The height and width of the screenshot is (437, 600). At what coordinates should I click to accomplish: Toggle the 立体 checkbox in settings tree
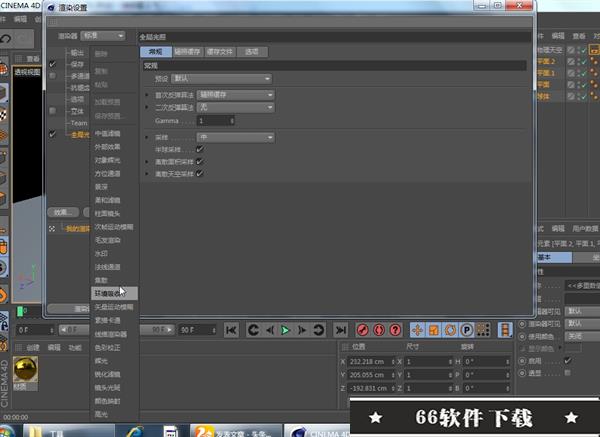[53, 111]
